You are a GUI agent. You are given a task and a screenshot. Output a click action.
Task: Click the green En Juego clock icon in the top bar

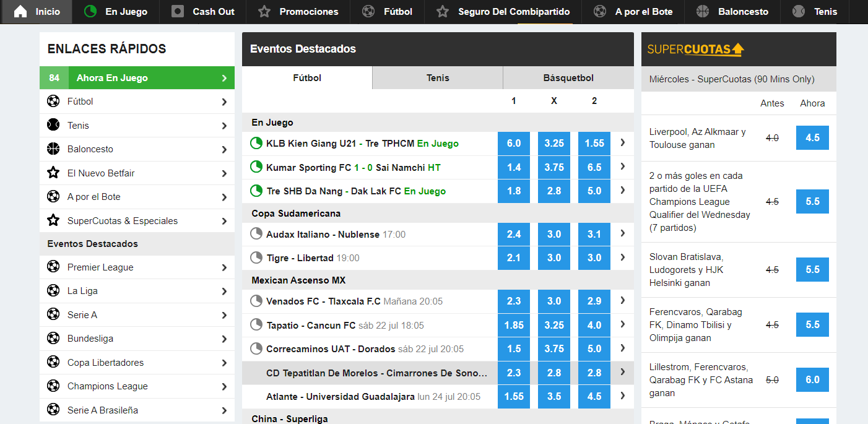[90, 11]
